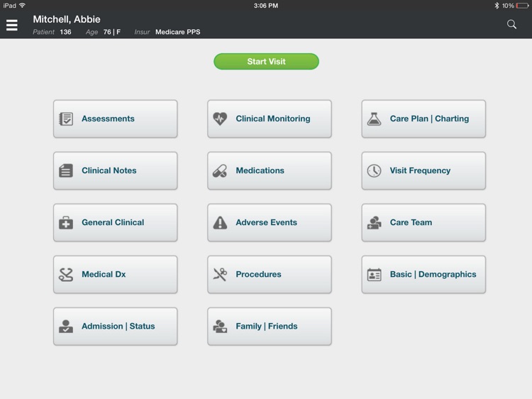This screenshot has width=532, height=399.
Task: Select the patient name Mitchell, Abbie
Action: [x=67, y=19]
